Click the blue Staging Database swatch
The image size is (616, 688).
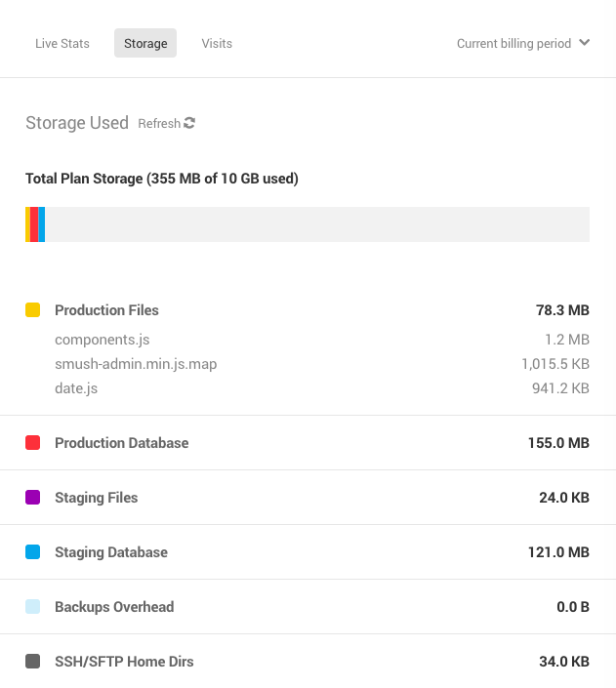click(33, 552)
